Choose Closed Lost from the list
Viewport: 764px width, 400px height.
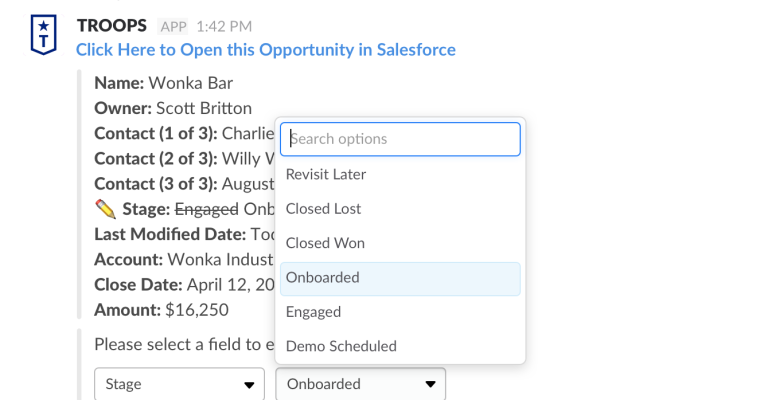(x=323, y=209)
